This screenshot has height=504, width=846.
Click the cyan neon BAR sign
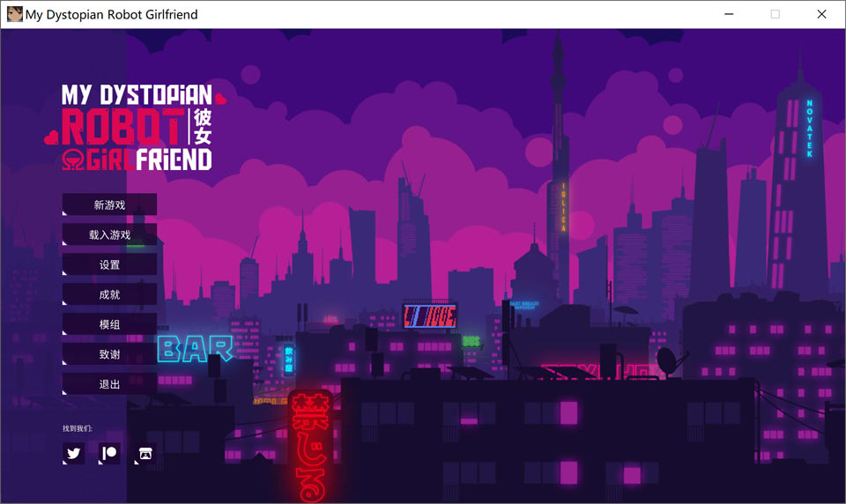click(x=194, y=350)
